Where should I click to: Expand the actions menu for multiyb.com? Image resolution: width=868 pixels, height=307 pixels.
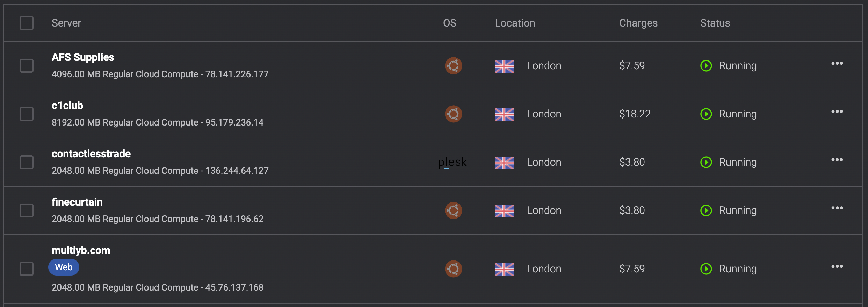(x=837, y=266)
